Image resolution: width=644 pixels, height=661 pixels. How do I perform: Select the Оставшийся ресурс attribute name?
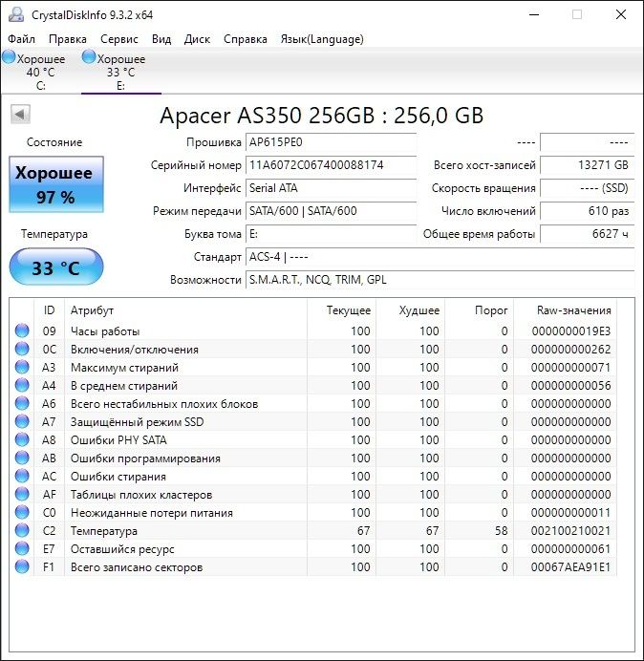coord(122,549)
